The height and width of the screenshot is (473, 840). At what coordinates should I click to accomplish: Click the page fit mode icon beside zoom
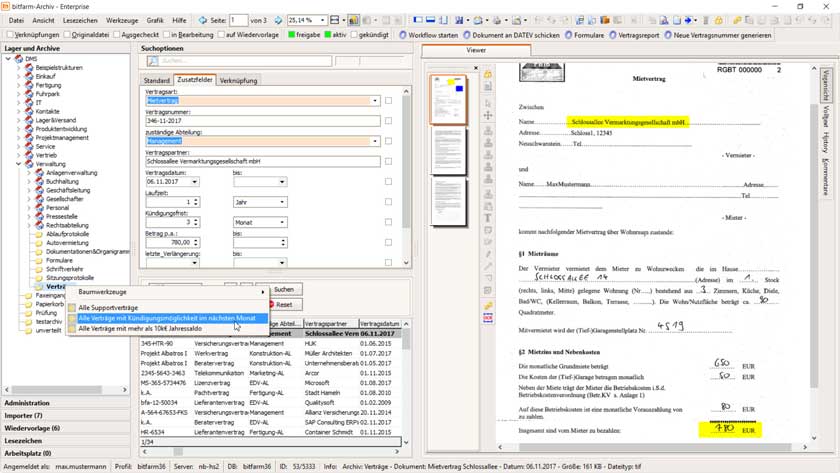pyautogui.click(x=335, y=20)
